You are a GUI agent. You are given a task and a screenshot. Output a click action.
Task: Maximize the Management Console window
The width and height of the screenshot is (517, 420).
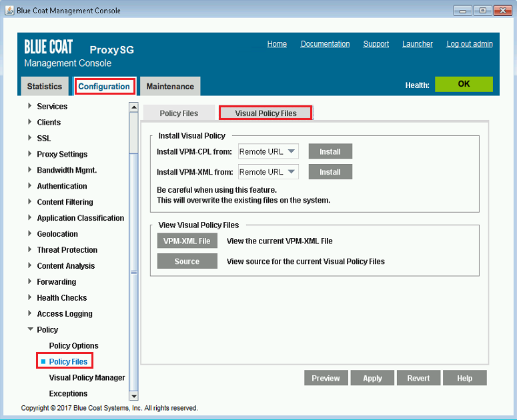[x=482, y=11]
